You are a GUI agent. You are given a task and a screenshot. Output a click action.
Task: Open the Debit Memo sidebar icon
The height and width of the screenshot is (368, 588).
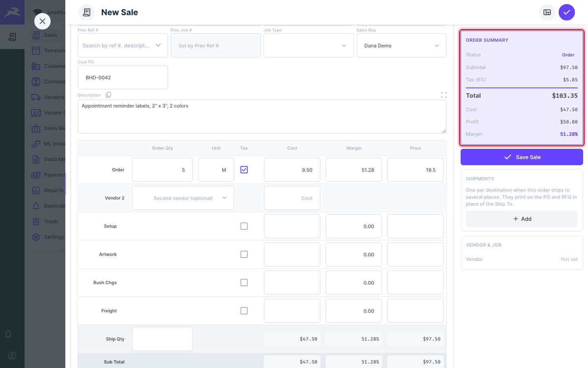click(36, 159)
